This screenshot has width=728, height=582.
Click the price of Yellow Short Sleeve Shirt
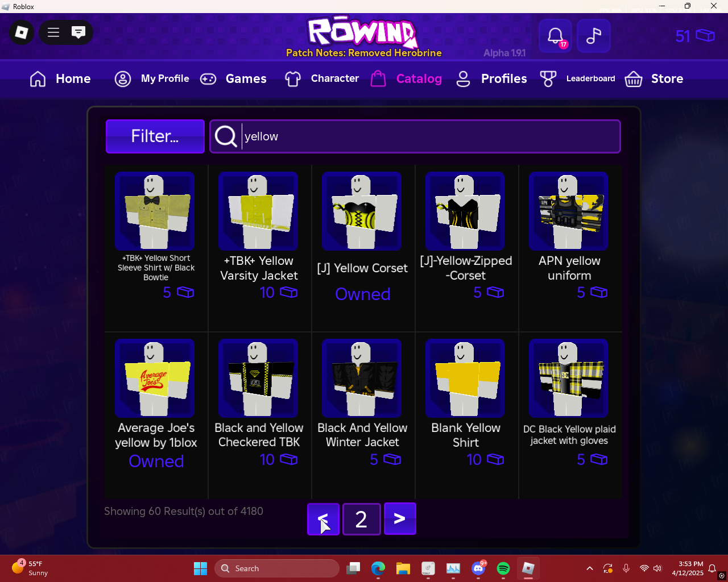[x=178, y=293]
